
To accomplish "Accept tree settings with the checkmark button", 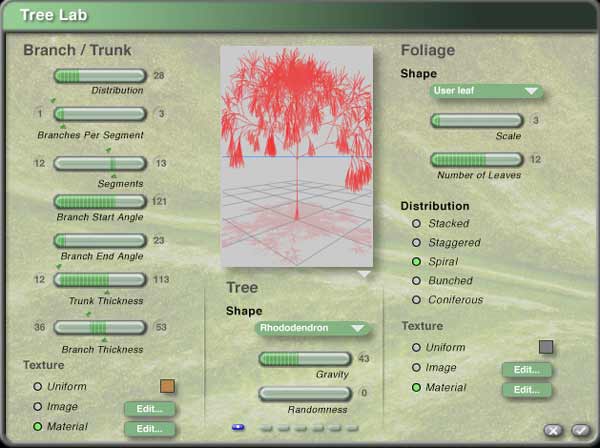I will click(581, 430).
